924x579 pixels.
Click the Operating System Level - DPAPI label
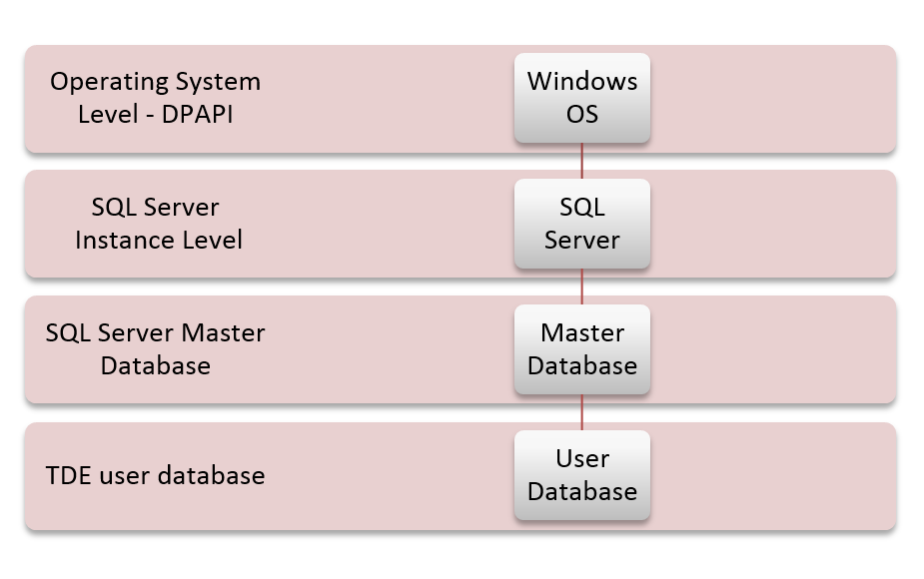(155, 98)
